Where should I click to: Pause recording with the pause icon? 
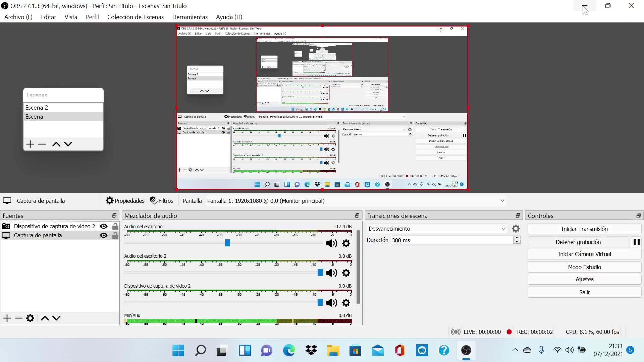click(x=636, y=242)
